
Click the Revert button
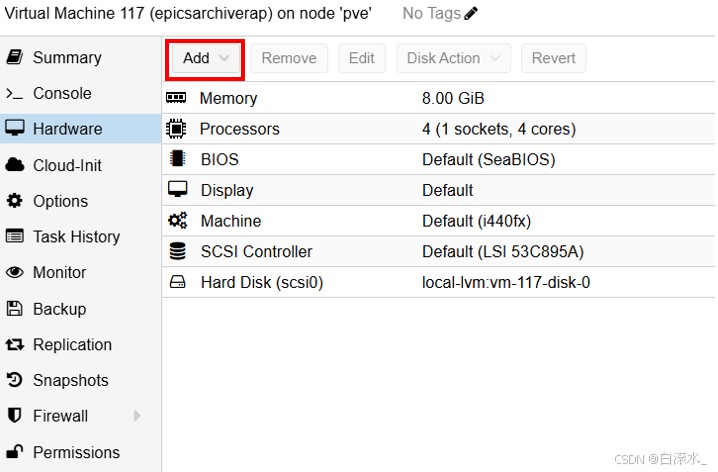(553, 58)
